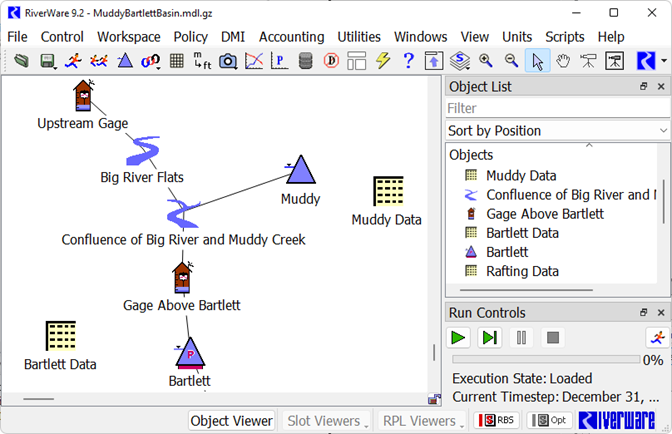This screenshot has width=672, height=434.
Task: Open the database stack icon
Action: point(305,61)
